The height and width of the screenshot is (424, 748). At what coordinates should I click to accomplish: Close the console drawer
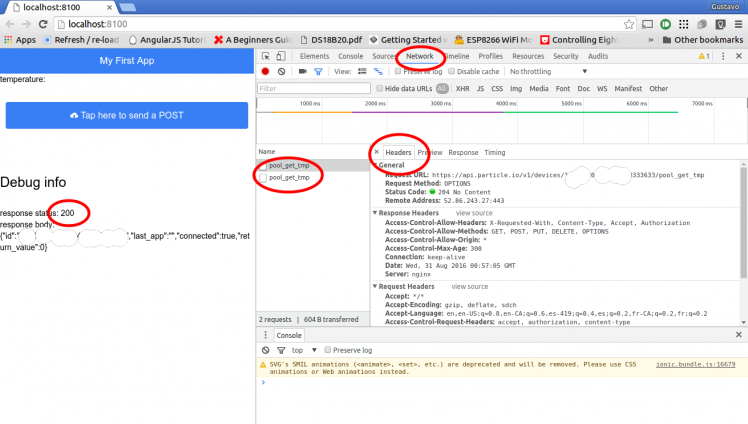[738, 335]
